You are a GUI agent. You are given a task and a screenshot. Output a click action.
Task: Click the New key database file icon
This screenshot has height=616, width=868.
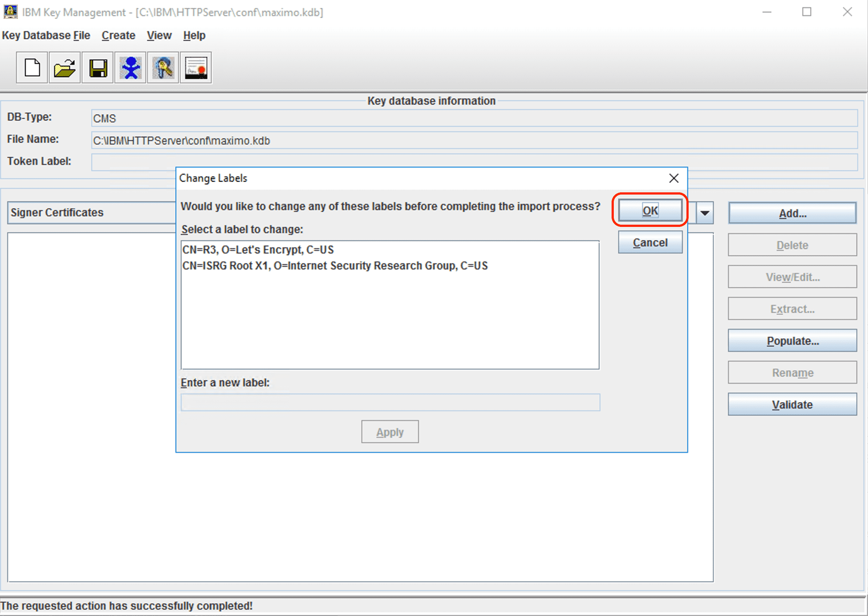pos(32,68)
